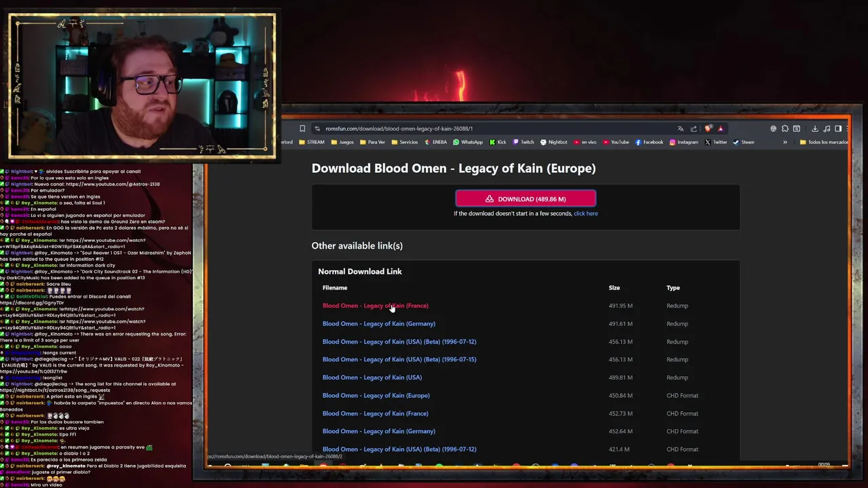The height and width of the screenshot is (488, 868).
Task: Open the (USA) (Beta) (1996-07-12) 456.13 M link
Action: point(399,342)
